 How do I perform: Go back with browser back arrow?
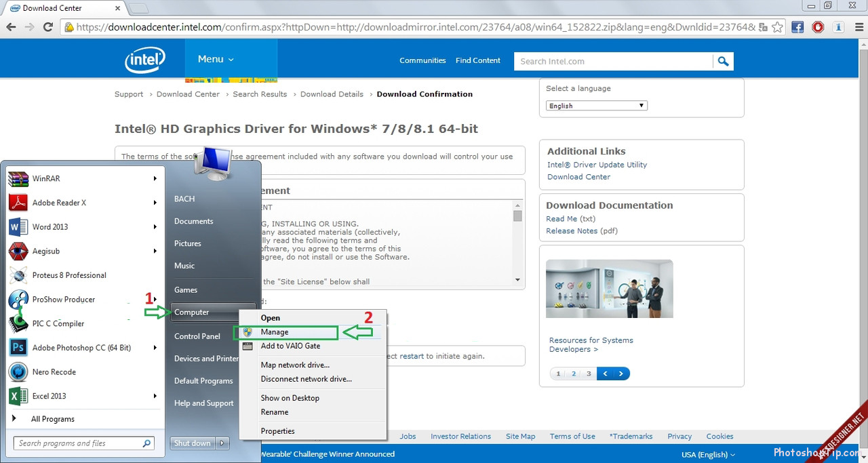(x=11, y=27)
